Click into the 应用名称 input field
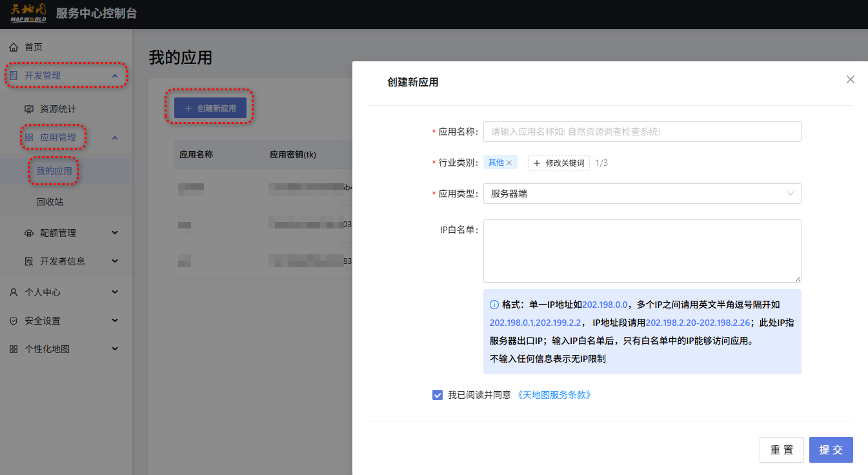868x475 pixels. coord(642,131)
